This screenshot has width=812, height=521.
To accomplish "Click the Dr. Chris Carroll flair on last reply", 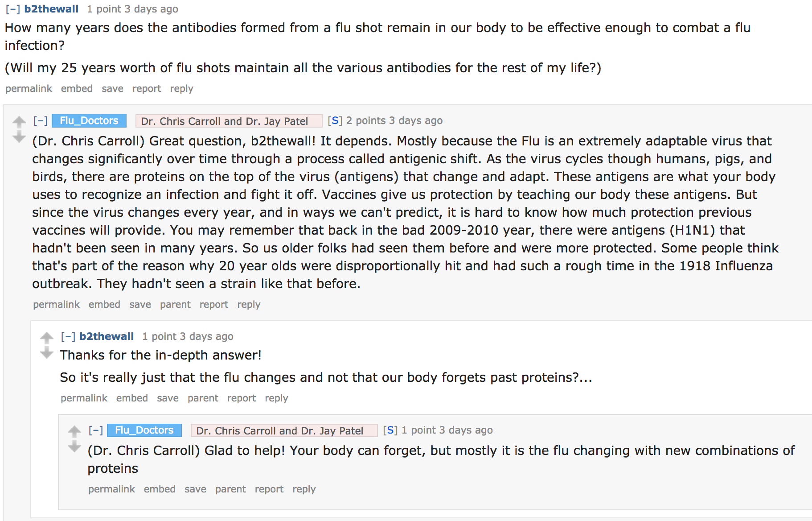I will pos(280,430).
